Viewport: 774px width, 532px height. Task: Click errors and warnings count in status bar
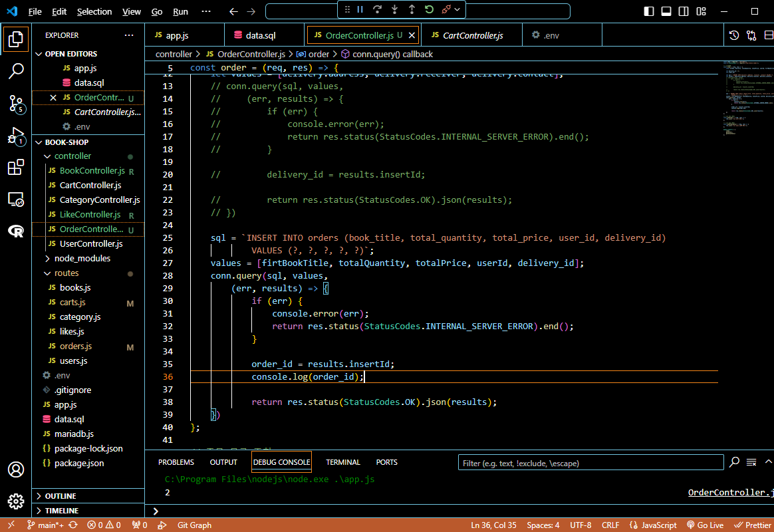(x=104, y=525)
